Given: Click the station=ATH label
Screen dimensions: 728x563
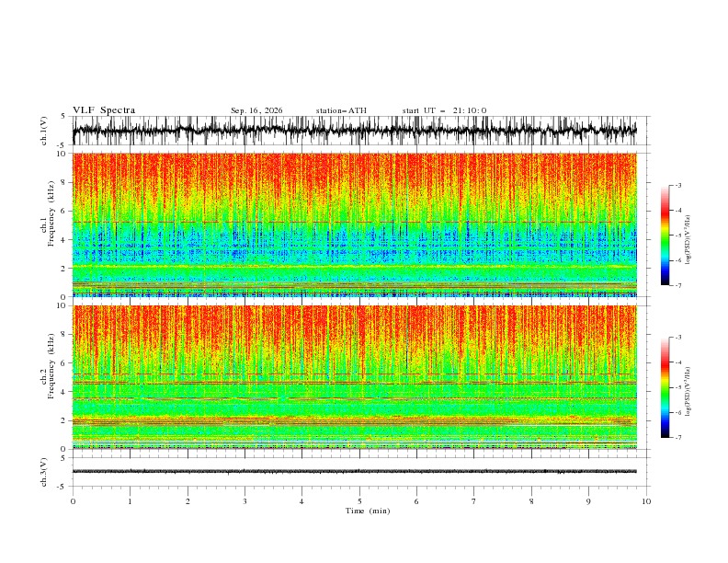Looking at the screenshot, I should pos(341,110).
